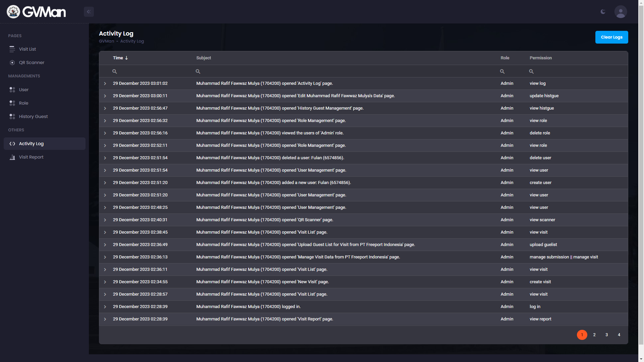Expand the 02:48:25 log row
644x362 pixels.
click(105, 207)
